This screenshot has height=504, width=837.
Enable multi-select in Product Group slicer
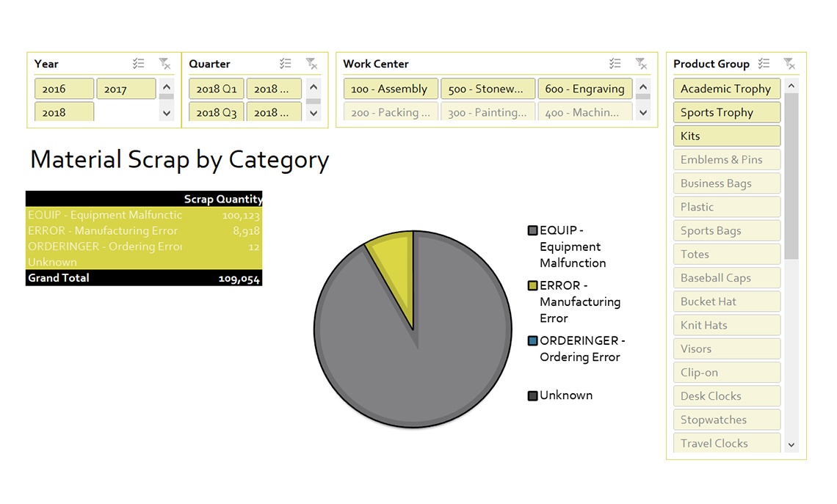pos(764,63)
